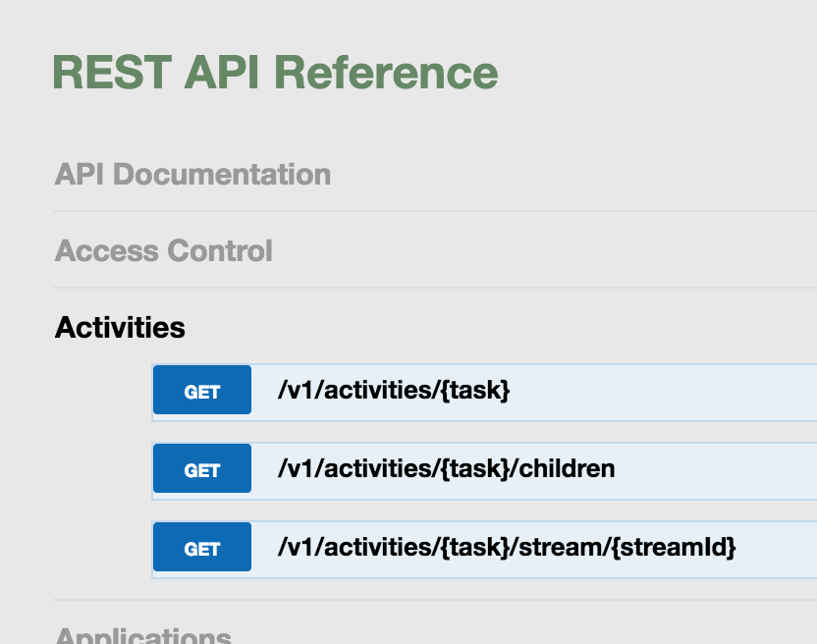Open the partially visible Applications section

pyautogui.click(x=142, y=634)
